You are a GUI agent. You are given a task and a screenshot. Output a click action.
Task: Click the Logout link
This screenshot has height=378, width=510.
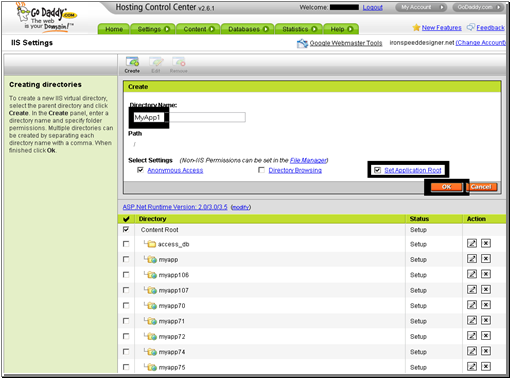373,7
